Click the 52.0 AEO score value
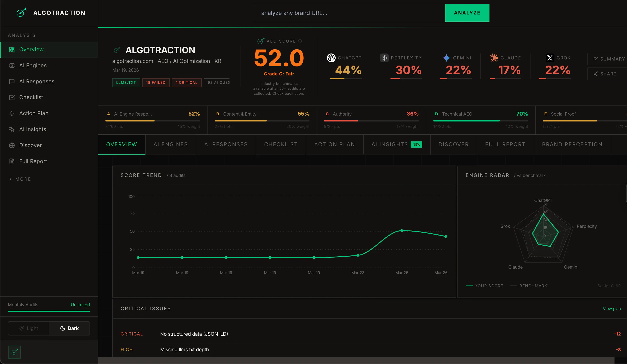The height and width of the screenshot is (364, 627). (279, 58)
